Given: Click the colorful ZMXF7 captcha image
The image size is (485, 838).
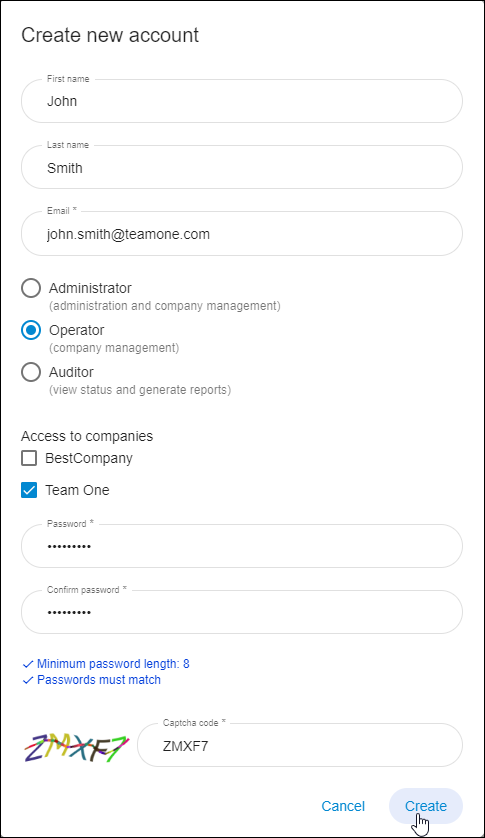Looking at the screenshot, I should [76, 747].
